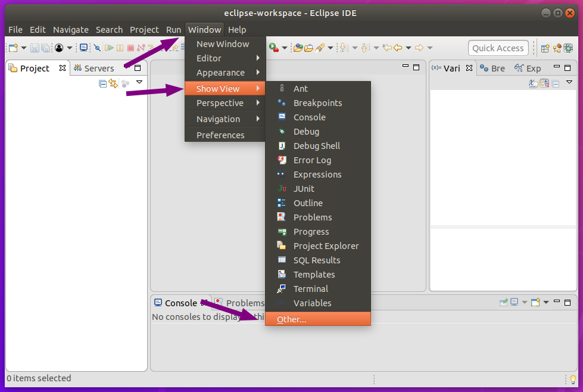This screenshot has width=583, height=392.
Task: Select Preferences in the Window menu
Action: pyautogui.click(x=225, y=135)
